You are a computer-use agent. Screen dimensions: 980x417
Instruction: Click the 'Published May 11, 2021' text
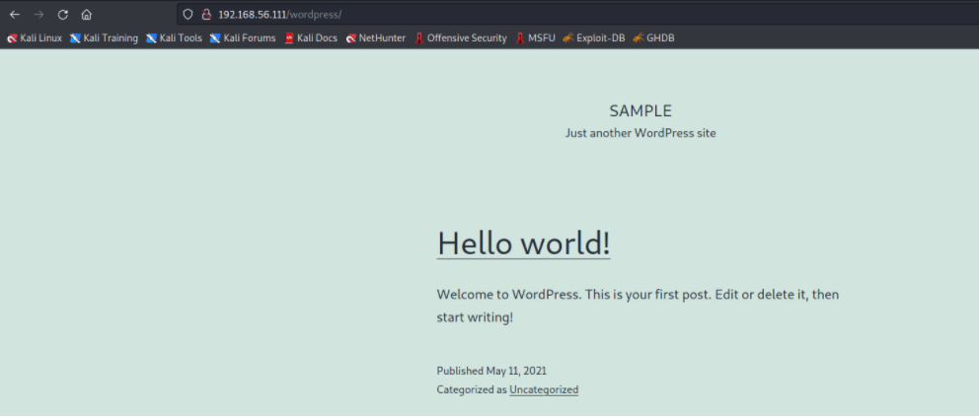point(491,371)
